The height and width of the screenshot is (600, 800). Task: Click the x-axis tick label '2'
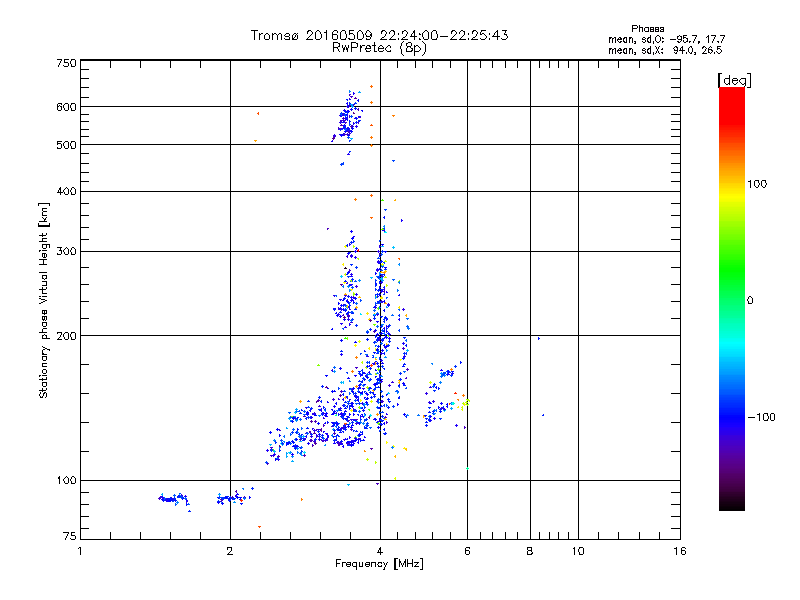pos(230,551)
